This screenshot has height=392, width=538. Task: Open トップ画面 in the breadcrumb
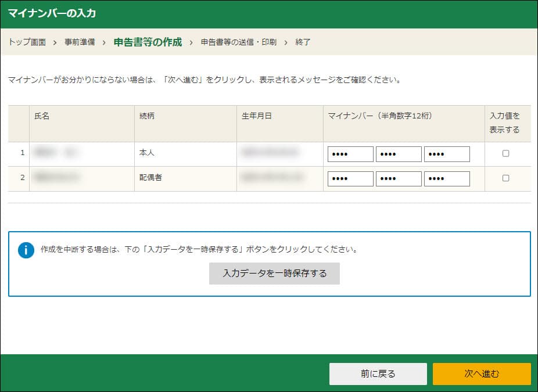(x=27, y=42)
